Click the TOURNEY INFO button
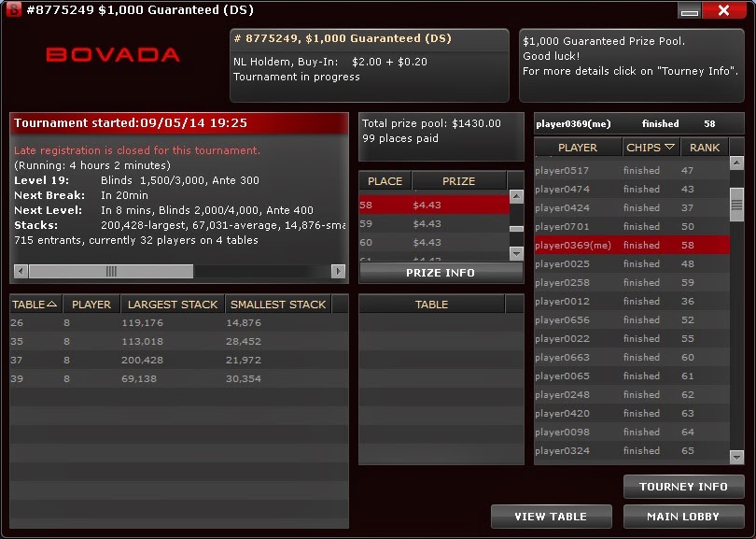 coord(684,487)
